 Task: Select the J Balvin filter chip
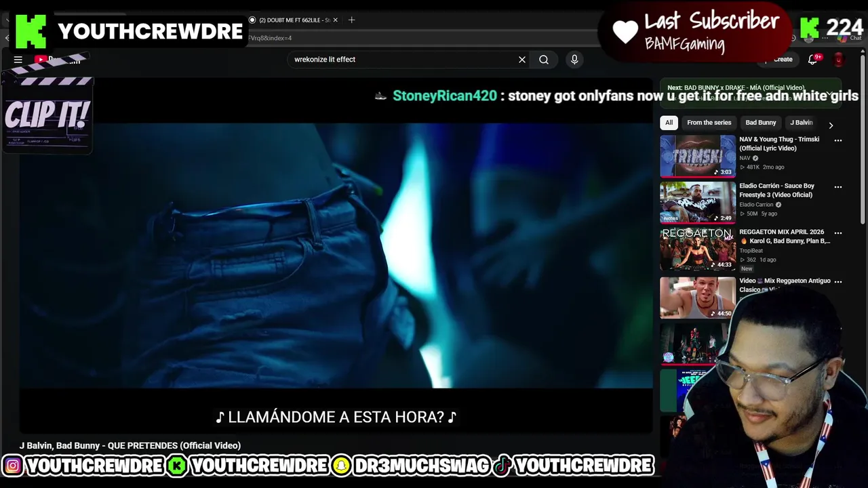(x=801, y=123)
